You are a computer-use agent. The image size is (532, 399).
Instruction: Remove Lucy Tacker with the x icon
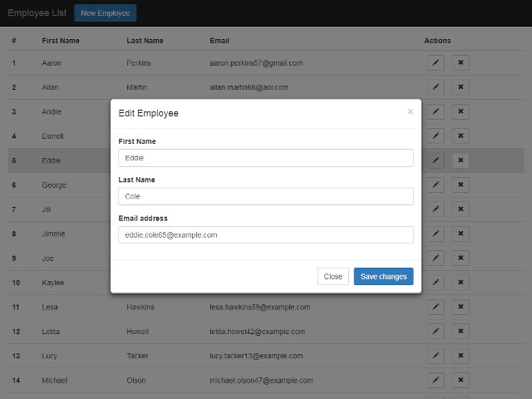tap(461, 356)
